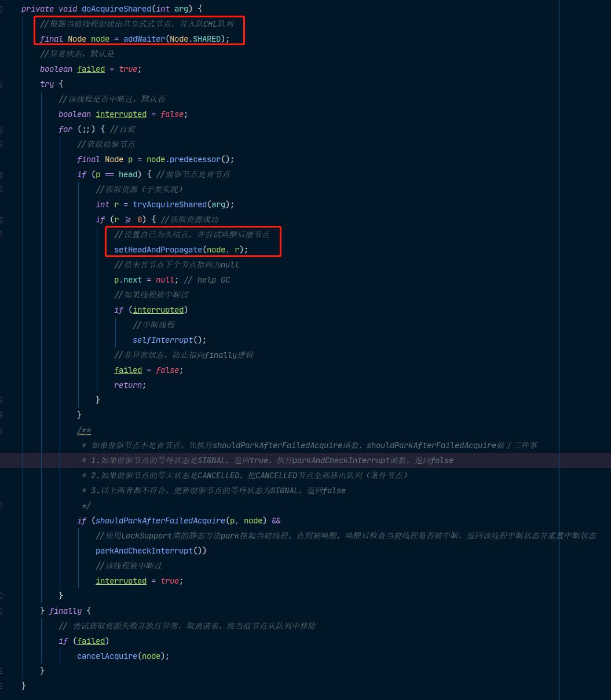Viewport: 611px width, 700px height.
Task: Click the 'p.next = null' statement
Action: pos(147,280)
